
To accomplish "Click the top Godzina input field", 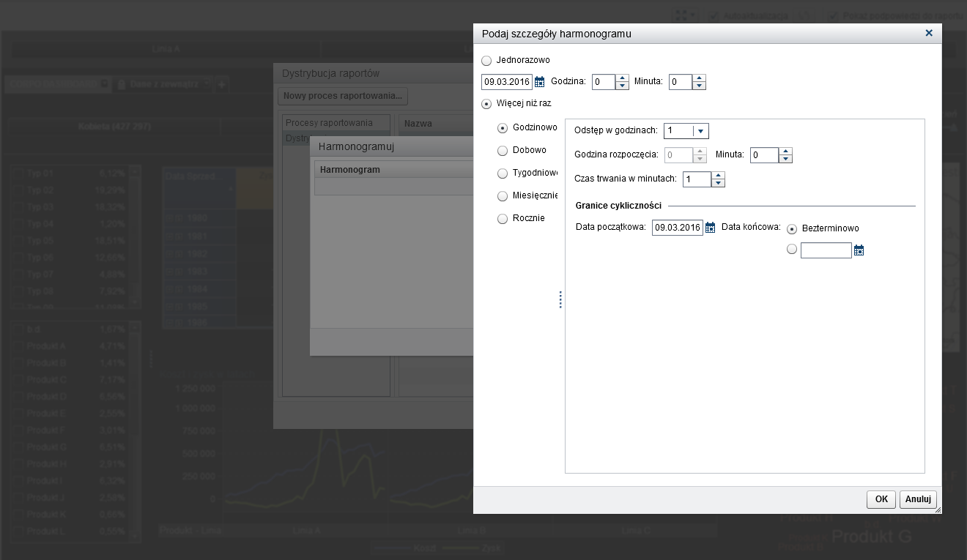I will click(604, 82).
